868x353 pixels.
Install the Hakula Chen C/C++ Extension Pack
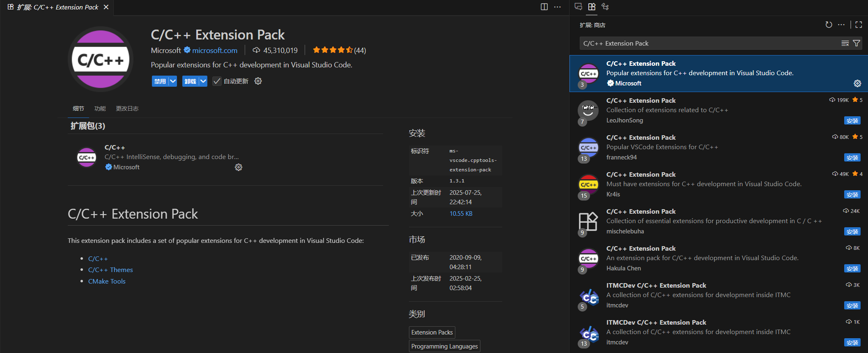pos(852,269)
